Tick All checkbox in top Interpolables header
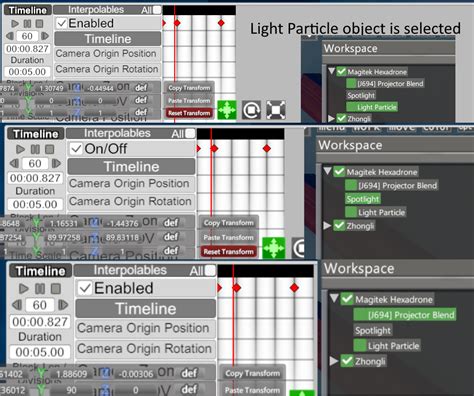This screenshot has width=474, height=396. coord(157,10)
